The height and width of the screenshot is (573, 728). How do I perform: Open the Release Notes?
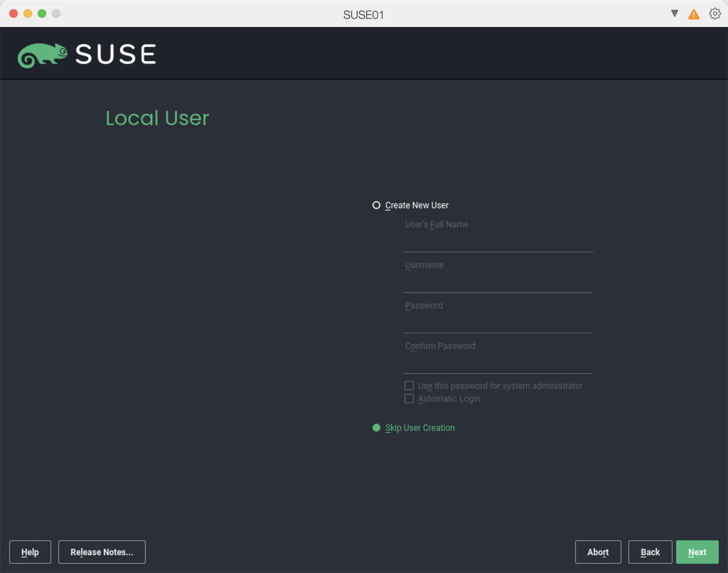(x=102, y=552)
